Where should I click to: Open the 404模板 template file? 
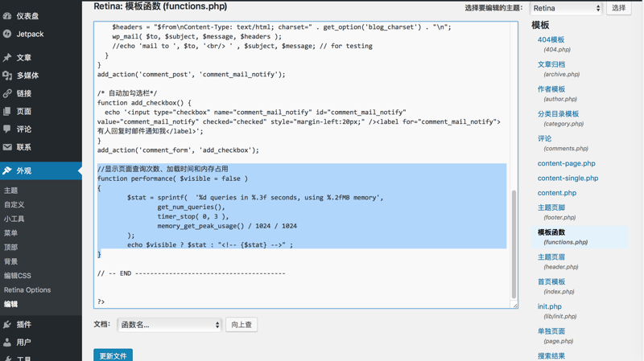tap(551, 39)
